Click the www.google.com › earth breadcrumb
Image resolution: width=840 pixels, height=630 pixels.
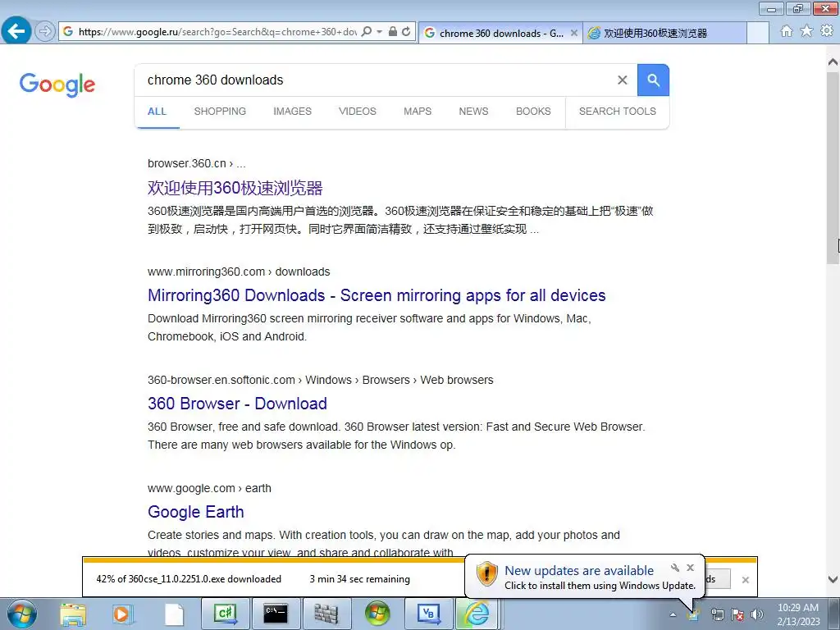point(209,488)
